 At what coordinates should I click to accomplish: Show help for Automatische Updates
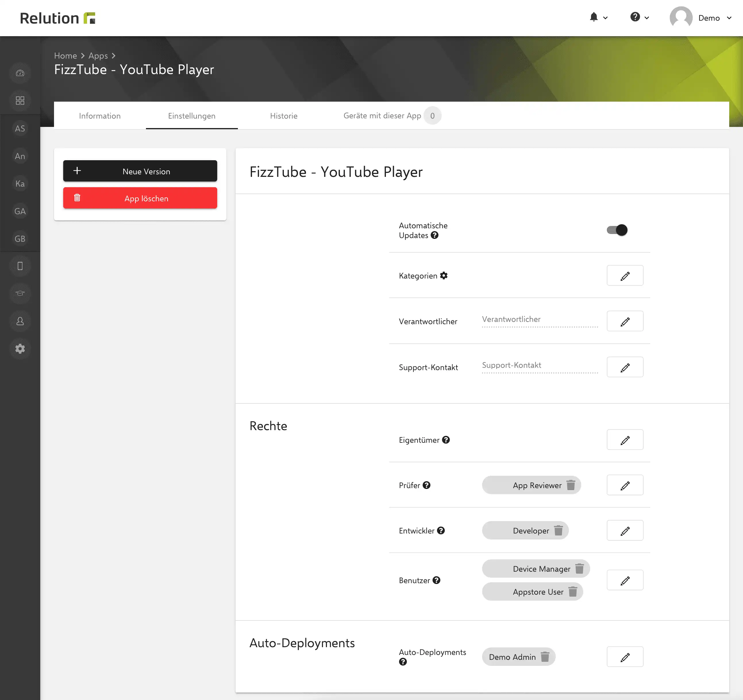tap(434, 235)
